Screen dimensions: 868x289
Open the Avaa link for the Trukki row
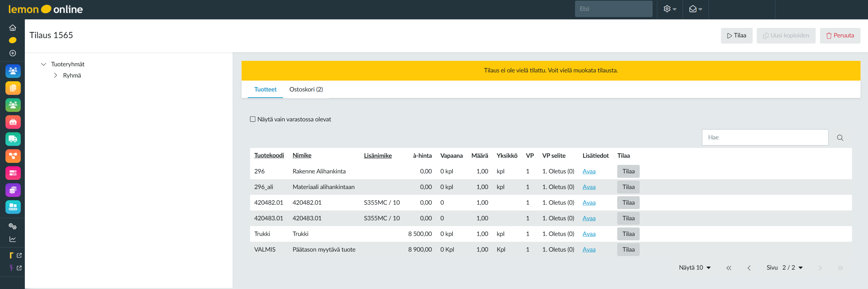tap(589, 234)
